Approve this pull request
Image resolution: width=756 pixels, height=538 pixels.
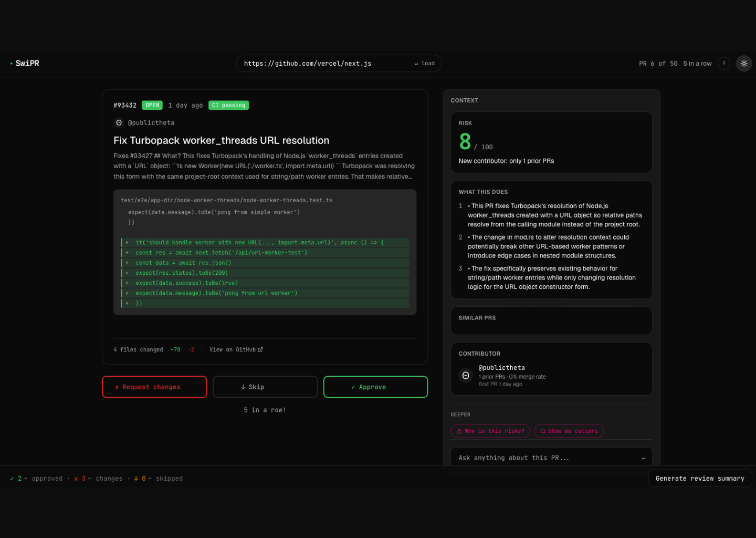(375, 387)
